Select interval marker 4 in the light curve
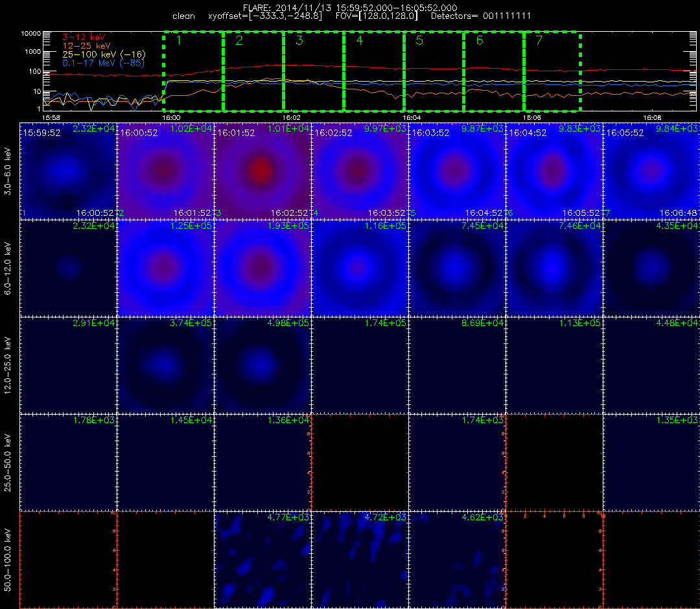 (x=359, y=40)
